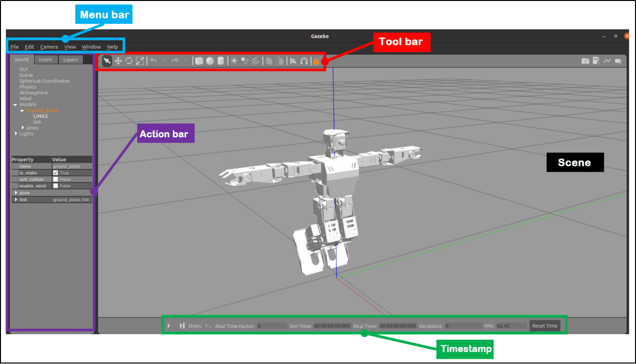Toggle the orange cube view-angle tool
Viewport: 636px width, 364px height.
(x=317, y=61)
